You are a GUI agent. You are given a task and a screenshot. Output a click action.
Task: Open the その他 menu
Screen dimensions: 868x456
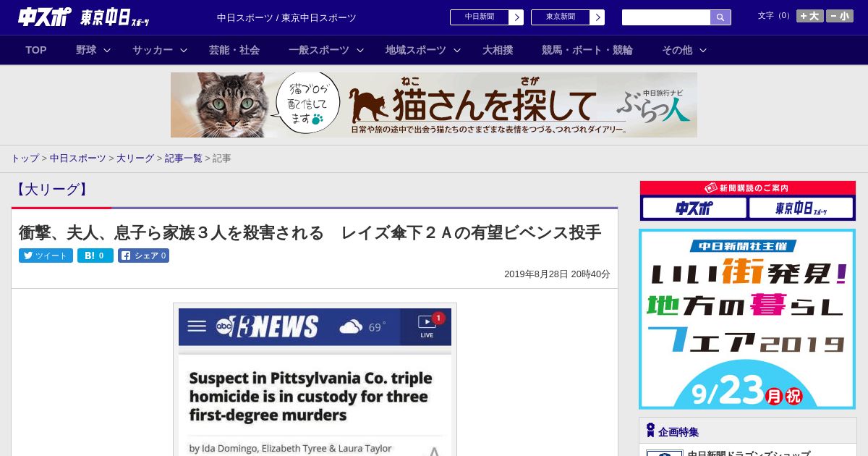(x=677, y=50)
